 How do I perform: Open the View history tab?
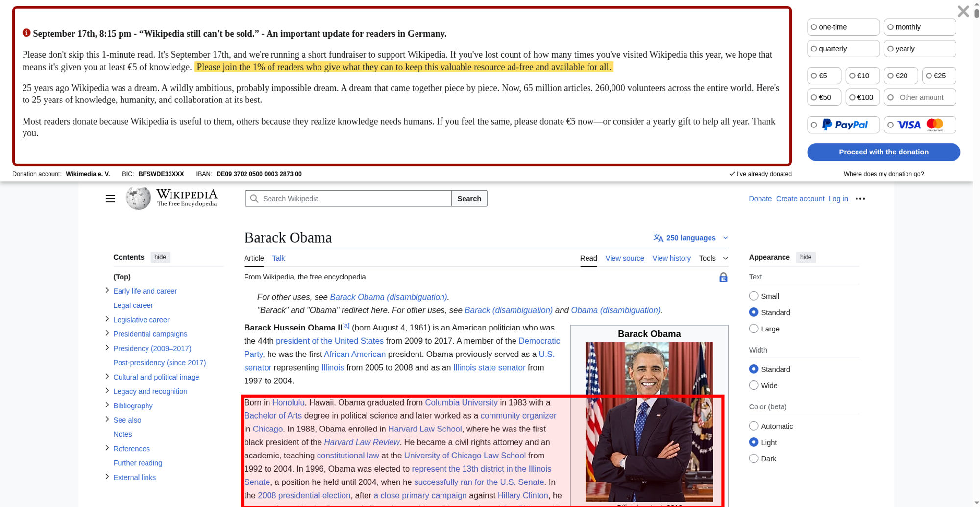[x=671, y=258]
